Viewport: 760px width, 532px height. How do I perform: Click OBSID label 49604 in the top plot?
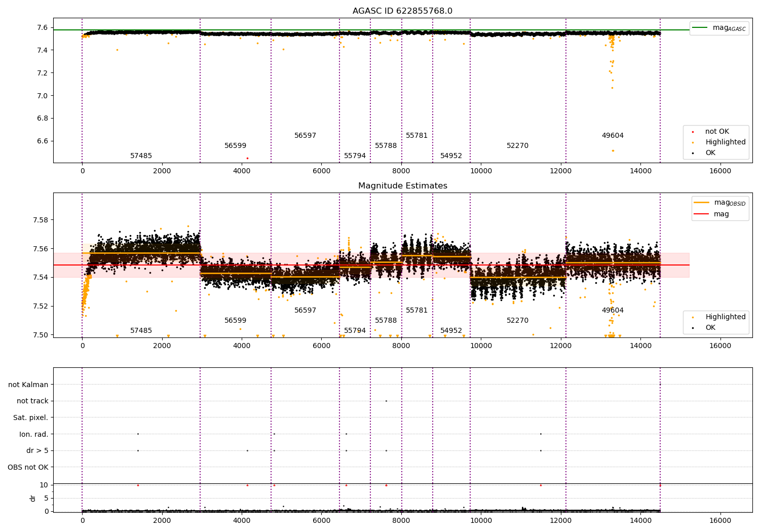[x=613, y=136]
